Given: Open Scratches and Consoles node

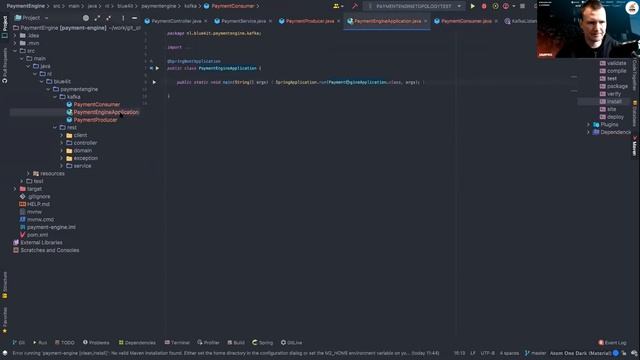Looking at the screenshot, I should click(x=49, y=250).
